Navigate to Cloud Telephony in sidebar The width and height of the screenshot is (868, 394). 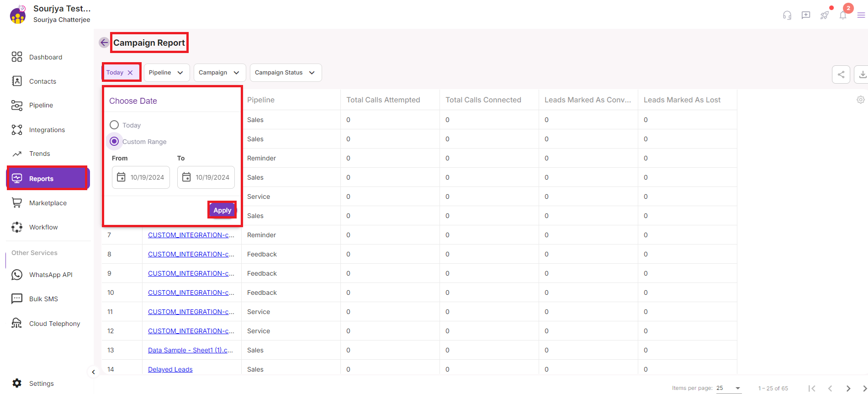54,324
